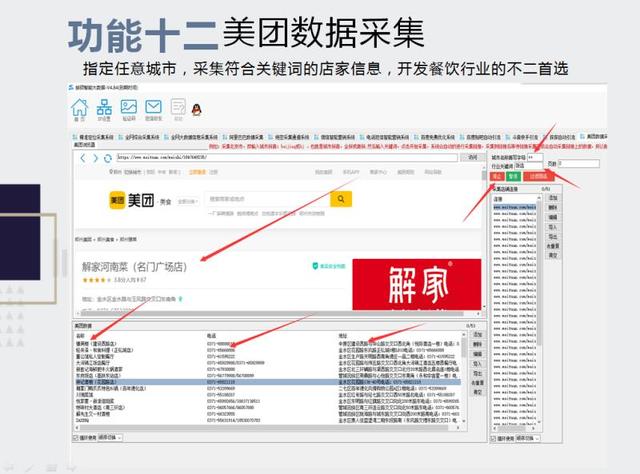Viewport: 640px width, 474px height.
Task: Click the 地址 column header in data table
Action: 342,336
